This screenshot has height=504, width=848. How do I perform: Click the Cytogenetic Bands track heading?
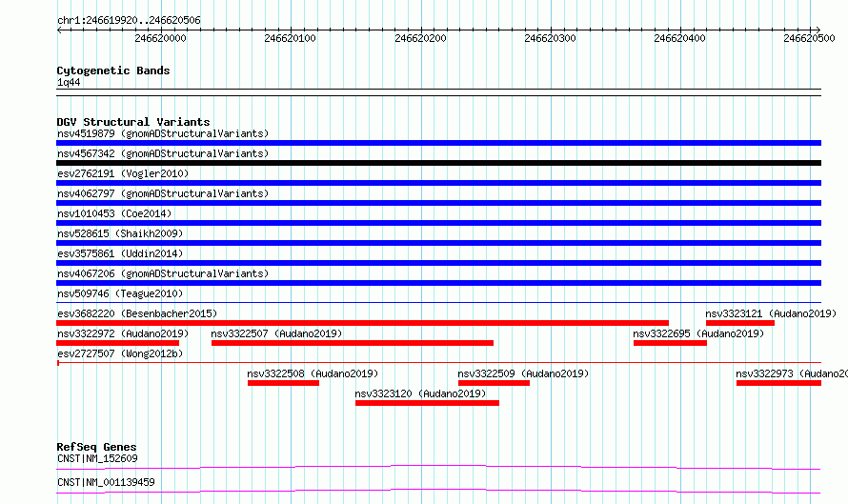pos(113,71)
